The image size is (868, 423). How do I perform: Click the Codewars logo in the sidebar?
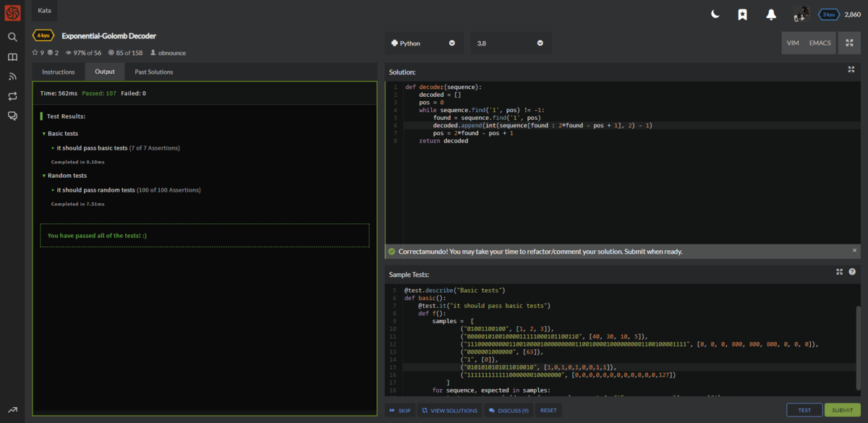tap(12, 13)
